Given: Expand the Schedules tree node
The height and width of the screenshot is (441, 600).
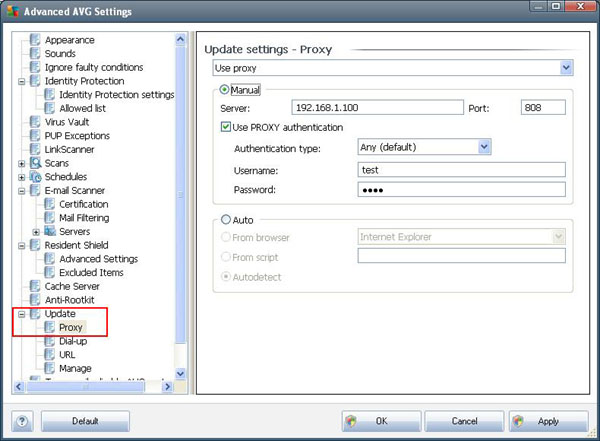Looking at the screenshot, I should tap(22, 177).
